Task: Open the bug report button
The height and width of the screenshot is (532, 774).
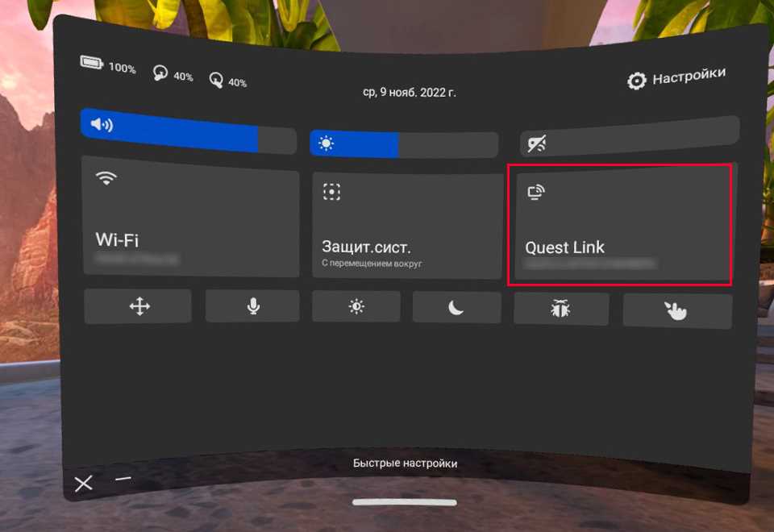Action: coord(561,309)
